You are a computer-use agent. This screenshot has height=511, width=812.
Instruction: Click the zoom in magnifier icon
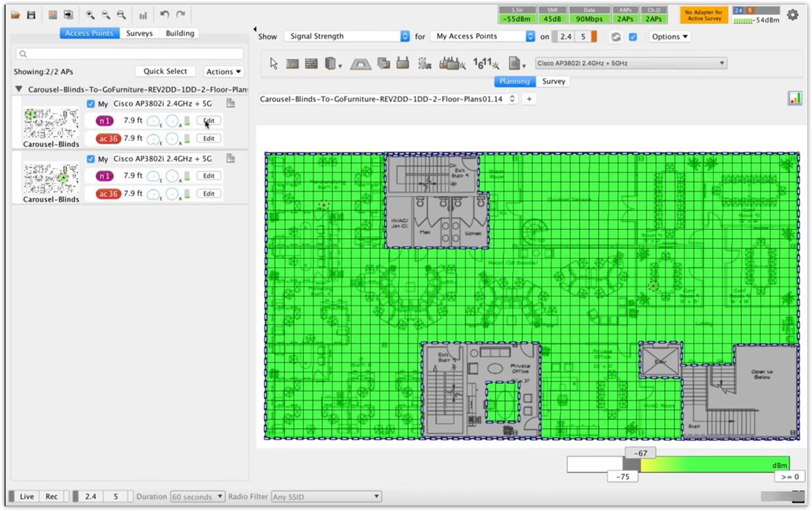90,14
